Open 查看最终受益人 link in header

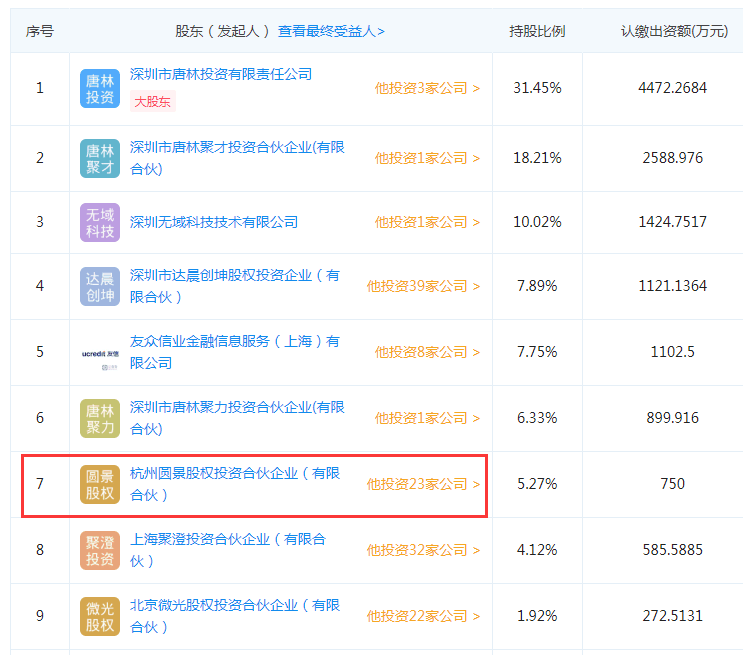click(331, 31)
